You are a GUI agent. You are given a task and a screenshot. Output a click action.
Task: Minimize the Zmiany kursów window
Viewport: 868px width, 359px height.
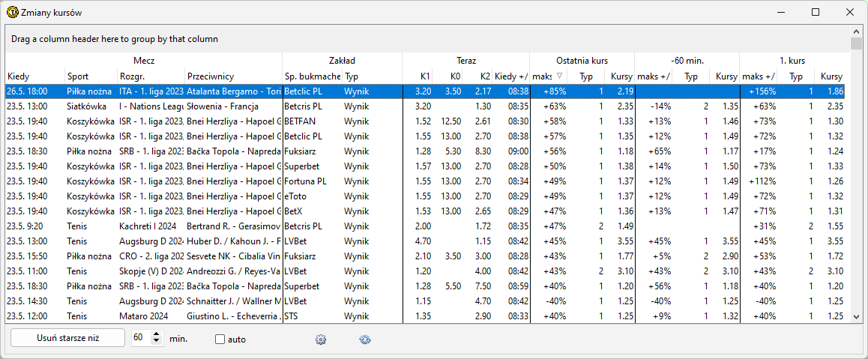(x=781, y=13)
